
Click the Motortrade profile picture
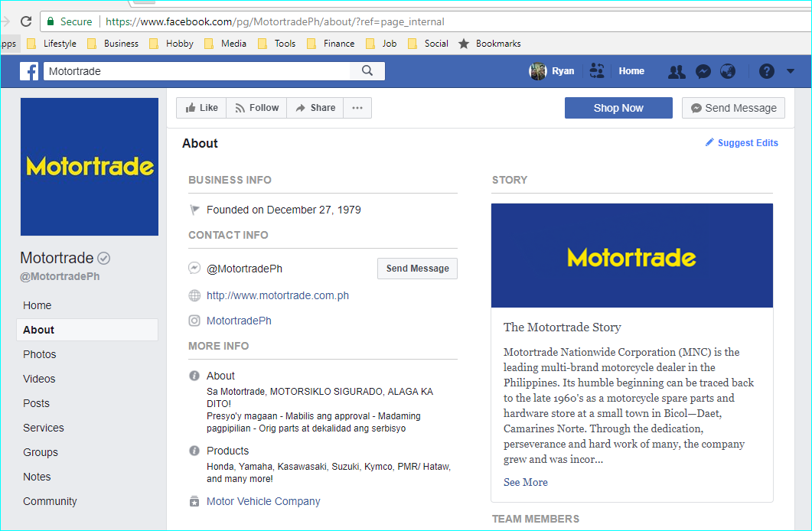(x=90, y=167)
